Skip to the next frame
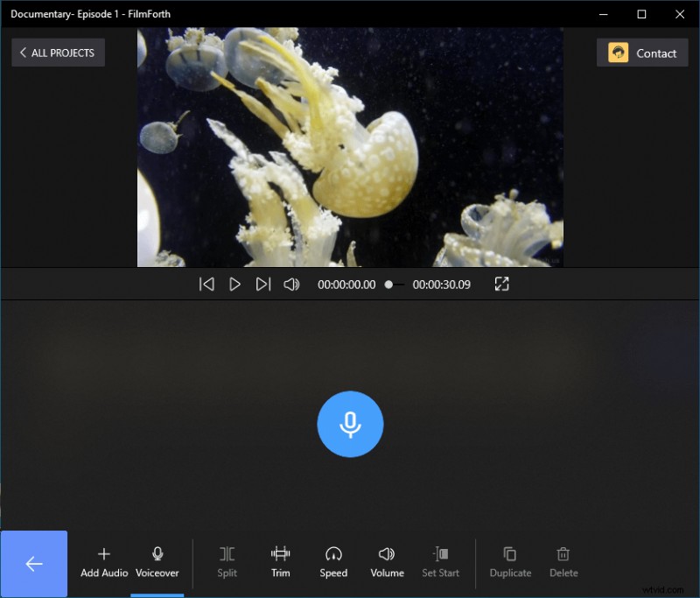The width and height of the screenshot is (700, 598). pos(263,284)
